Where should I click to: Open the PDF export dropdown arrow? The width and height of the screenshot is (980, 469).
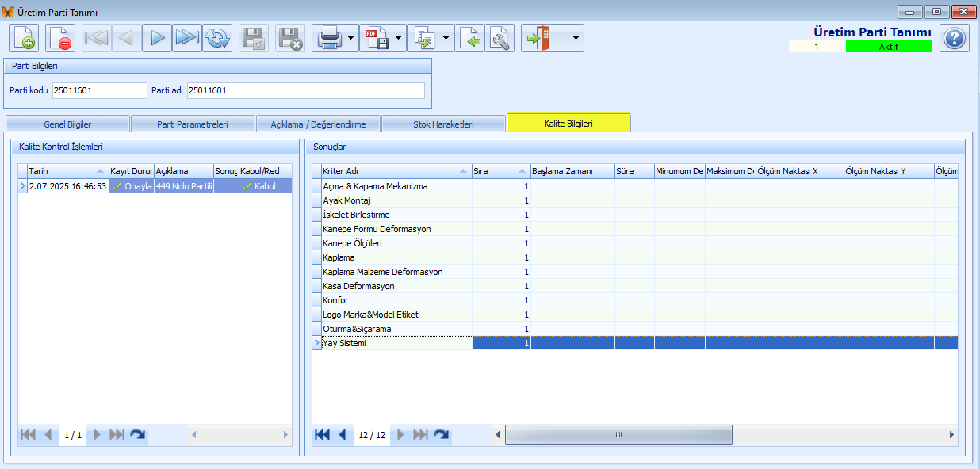point(398,38)
